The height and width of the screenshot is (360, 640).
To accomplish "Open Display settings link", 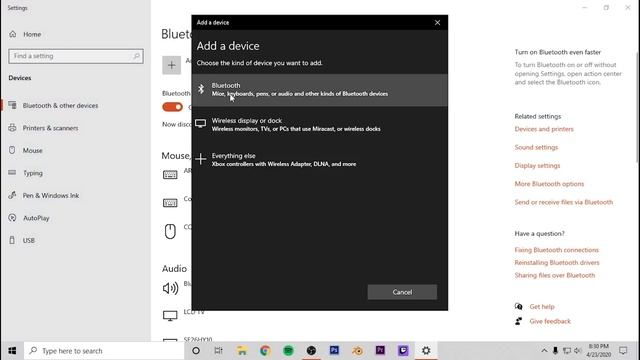I will [x=537, y=166].
